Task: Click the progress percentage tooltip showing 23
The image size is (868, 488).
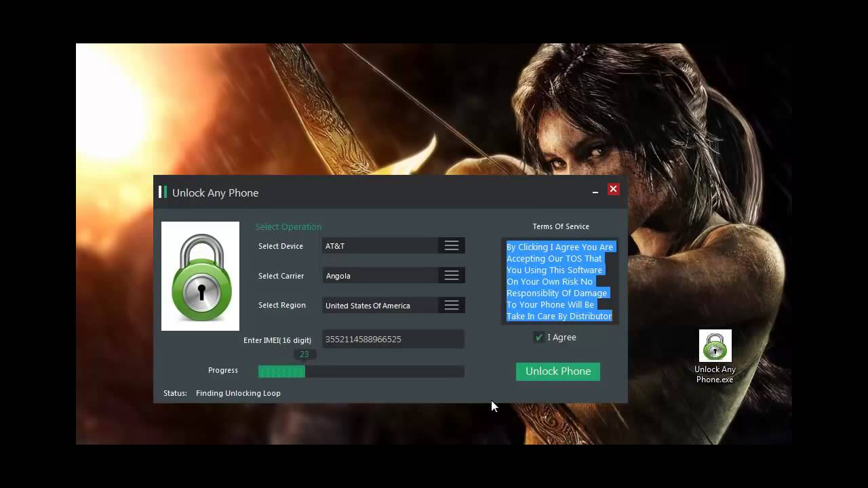Action: (304, 354)
